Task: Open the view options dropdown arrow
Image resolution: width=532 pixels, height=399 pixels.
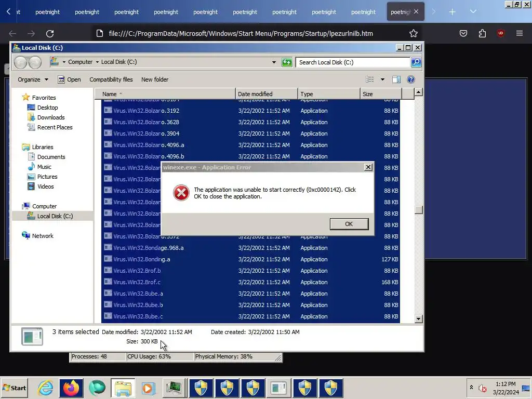Action: 382,79
